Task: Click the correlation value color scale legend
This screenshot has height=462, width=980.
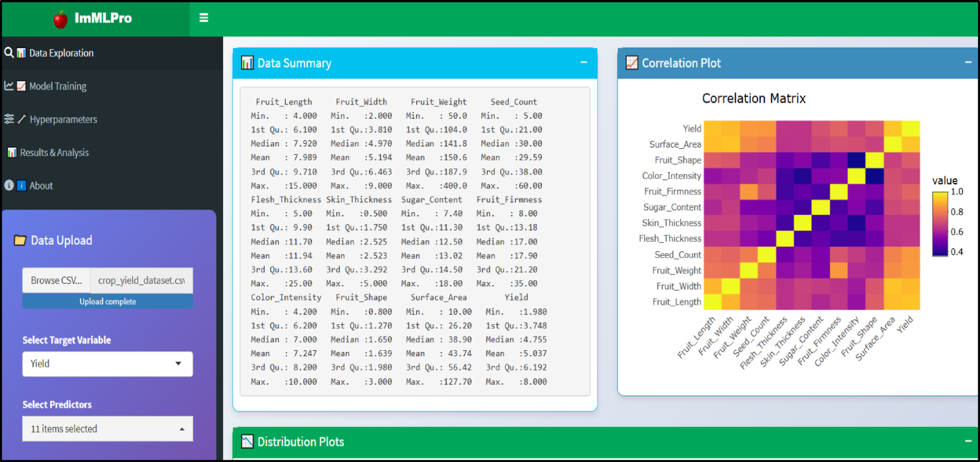Action: coord(939,224)
